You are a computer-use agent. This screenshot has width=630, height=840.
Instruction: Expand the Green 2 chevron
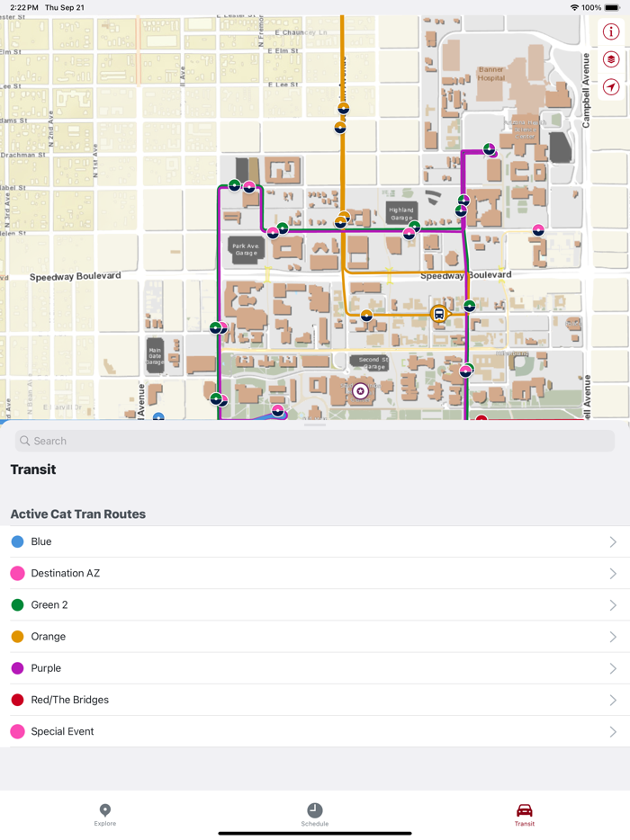tap(613, 605)
